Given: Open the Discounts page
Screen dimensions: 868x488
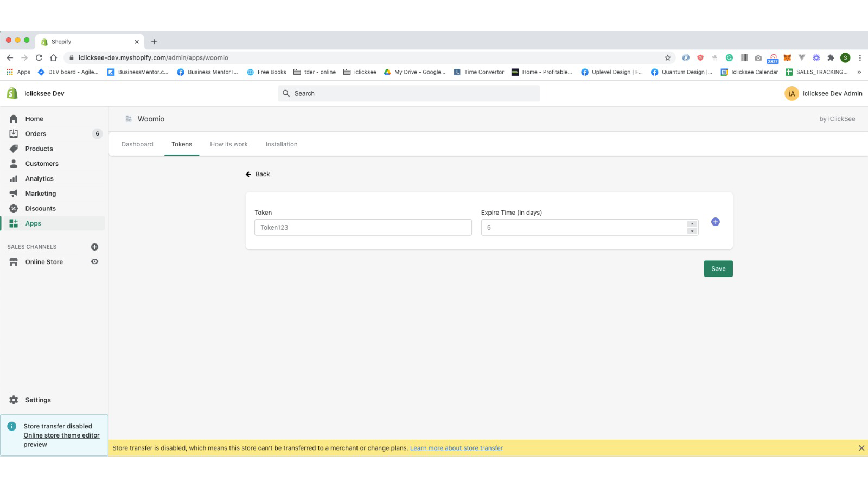Looking at the screenshot, I should 40,208.
